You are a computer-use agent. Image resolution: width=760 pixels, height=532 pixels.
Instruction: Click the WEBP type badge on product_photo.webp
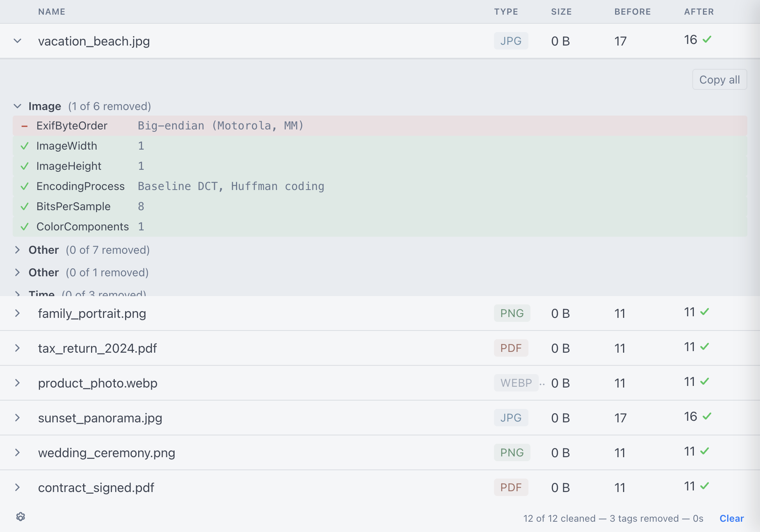pos(516,382)
